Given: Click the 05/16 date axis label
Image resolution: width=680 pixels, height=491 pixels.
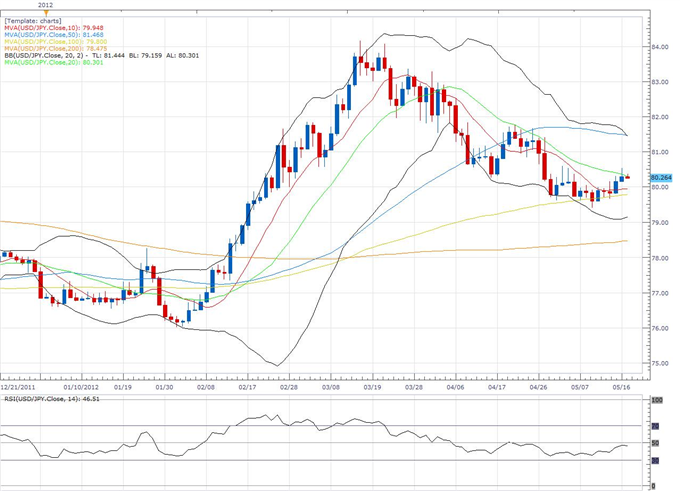Looking at the screenshot, I should (621, 387).
